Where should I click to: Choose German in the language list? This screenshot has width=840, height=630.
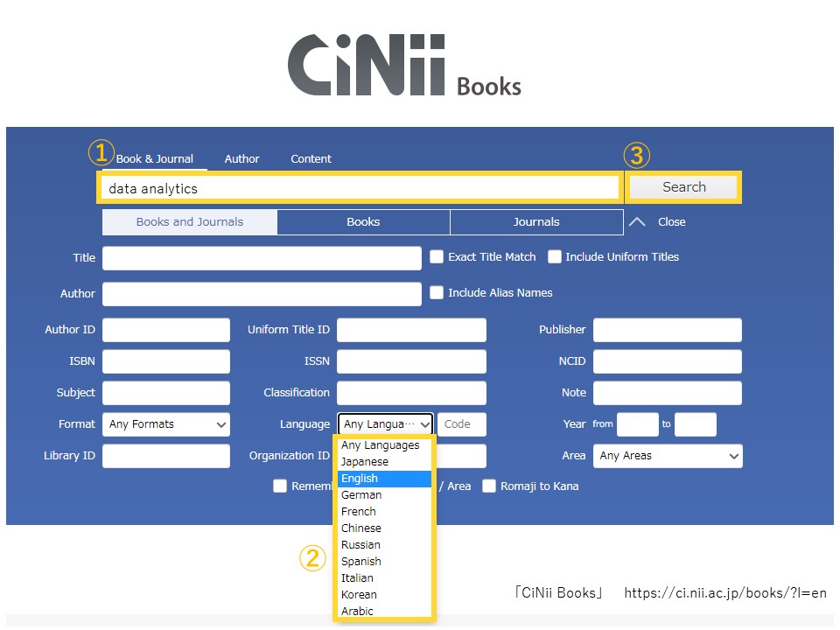[384, 495]
